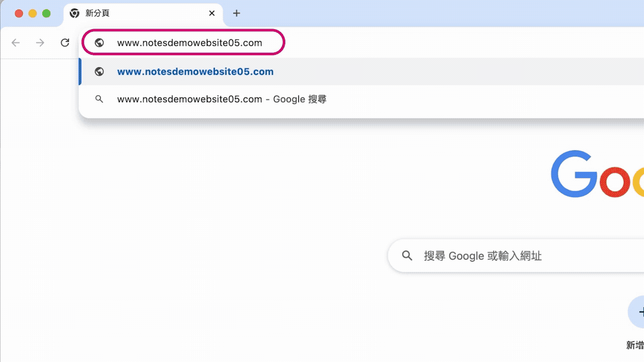Screen dimensions: 644x362
Task: Select the 新分頁 tab title
Action: coord(98,14)
